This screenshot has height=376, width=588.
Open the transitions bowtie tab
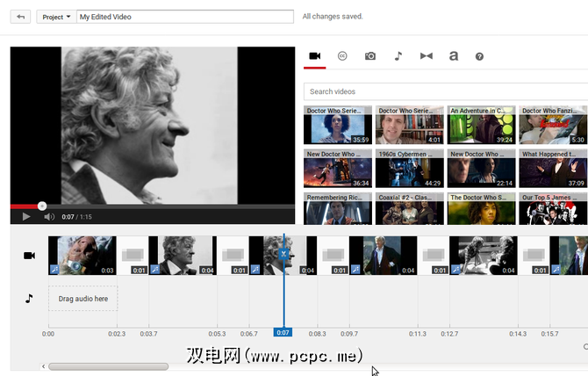pos(426,56)
